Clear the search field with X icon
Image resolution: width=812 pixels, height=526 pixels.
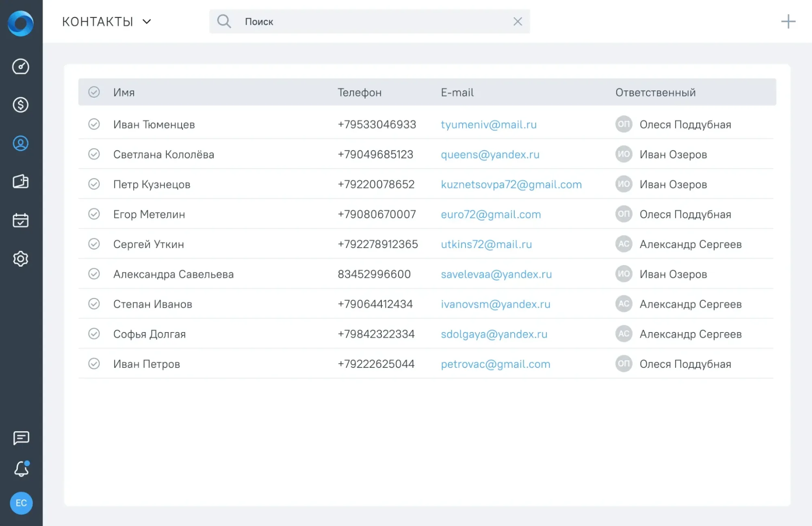pos(518,22)
